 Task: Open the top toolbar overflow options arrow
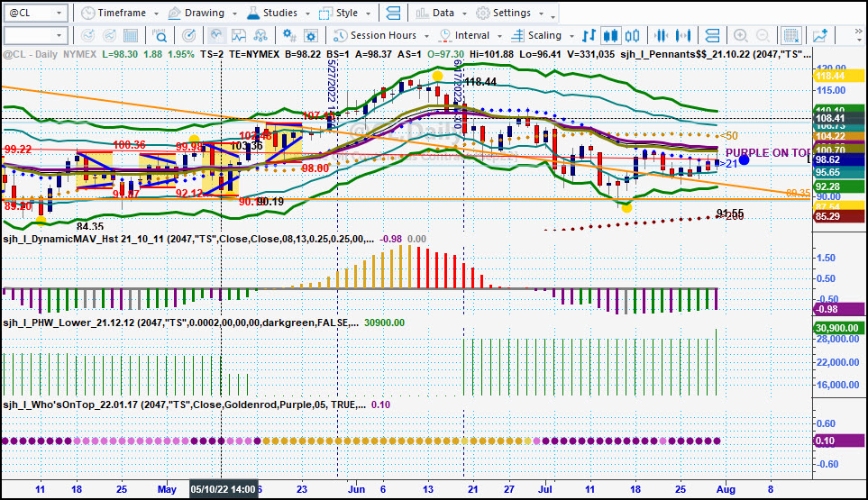(553, 16)
